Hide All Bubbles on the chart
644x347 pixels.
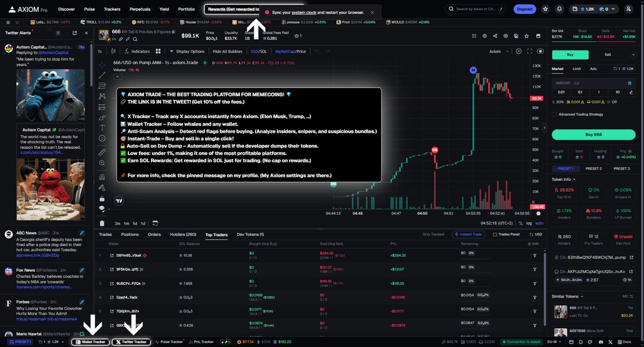click(228, 52)
